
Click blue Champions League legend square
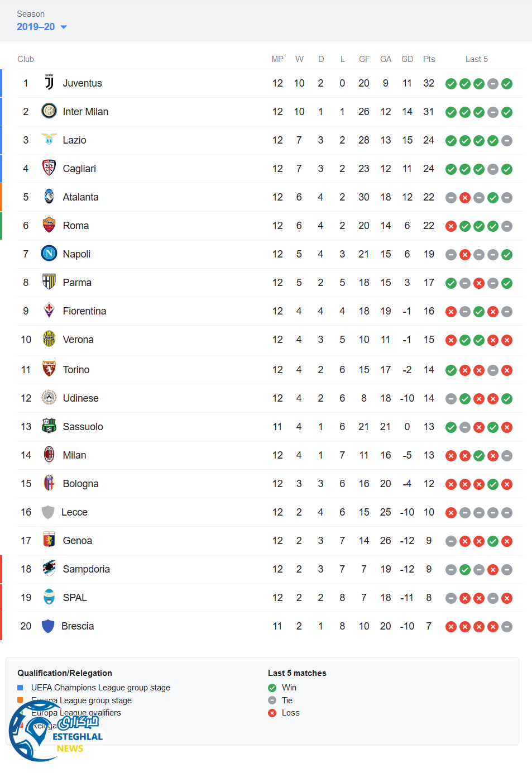coord(20,688)
